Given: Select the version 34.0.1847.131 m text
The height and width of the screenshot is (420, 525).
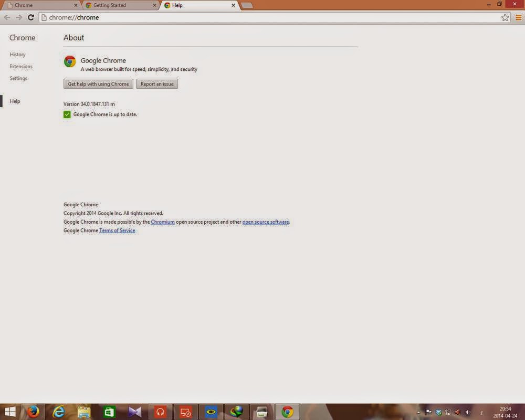Looking at the screenshot, I should (x=89, y=104).
